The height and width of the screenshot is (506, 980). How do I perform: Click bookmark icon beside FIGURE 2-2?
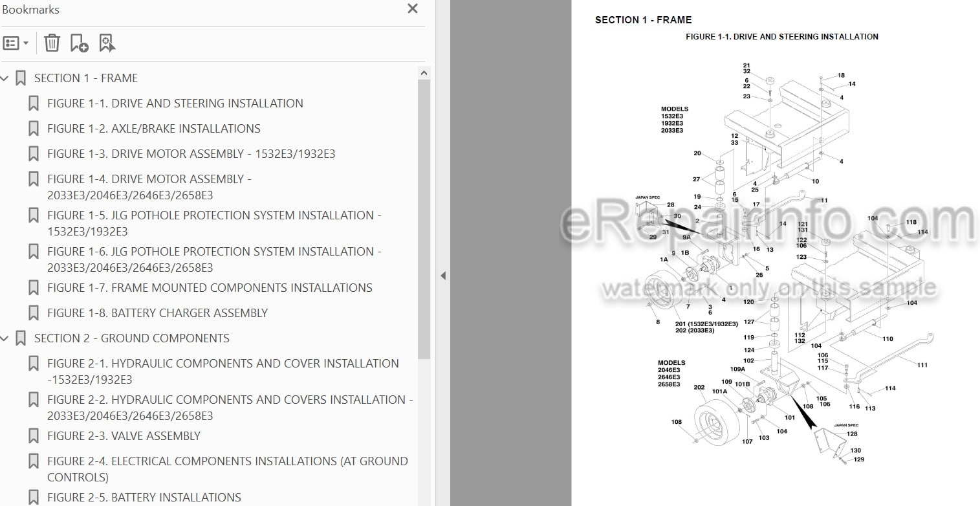point(34,400)
